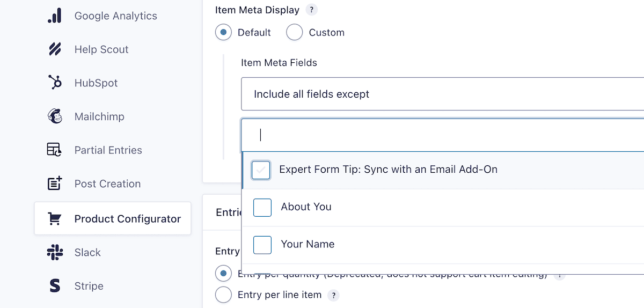644x308 pixels.
Task: Check the Expert Form Tip checkbox
Action: pyautogui.click(x=261, y=170)
